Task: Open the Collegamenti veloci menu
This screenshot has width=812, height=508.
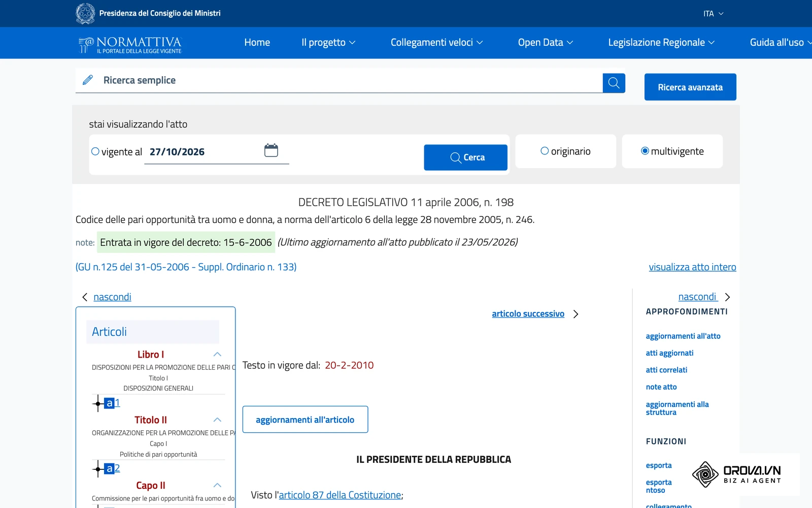Action: (x=436, y=43)
